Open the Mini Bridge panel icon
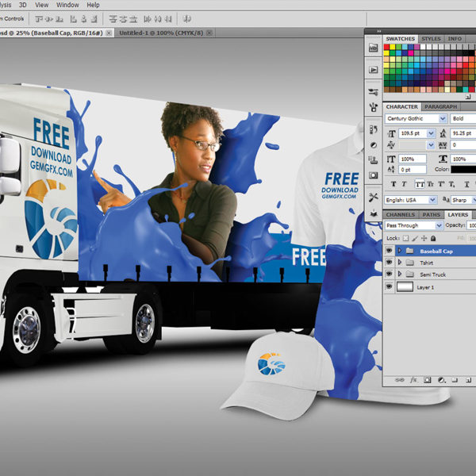 pos(373,48)
